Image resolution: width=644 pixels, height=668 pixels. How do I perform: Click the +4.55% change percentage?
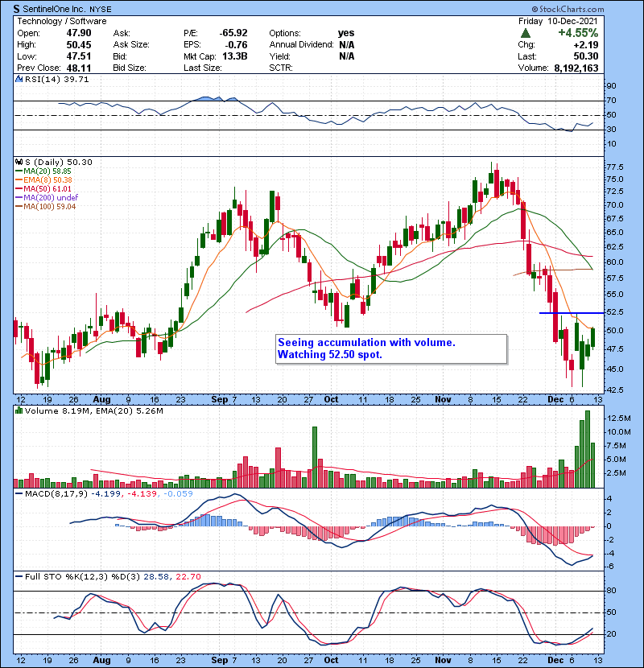coord(578,33)
